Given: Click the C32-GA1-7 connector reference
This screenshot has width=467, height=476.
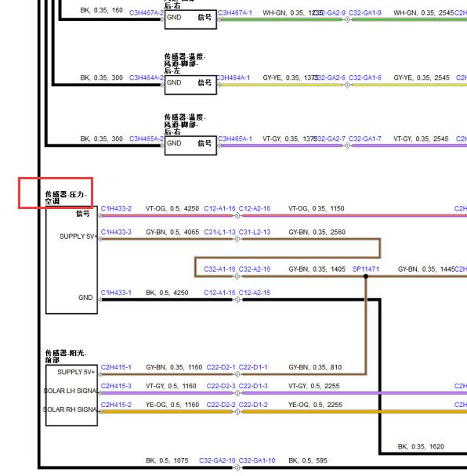Looking at the screenshot, I should [x=365, y=139].
